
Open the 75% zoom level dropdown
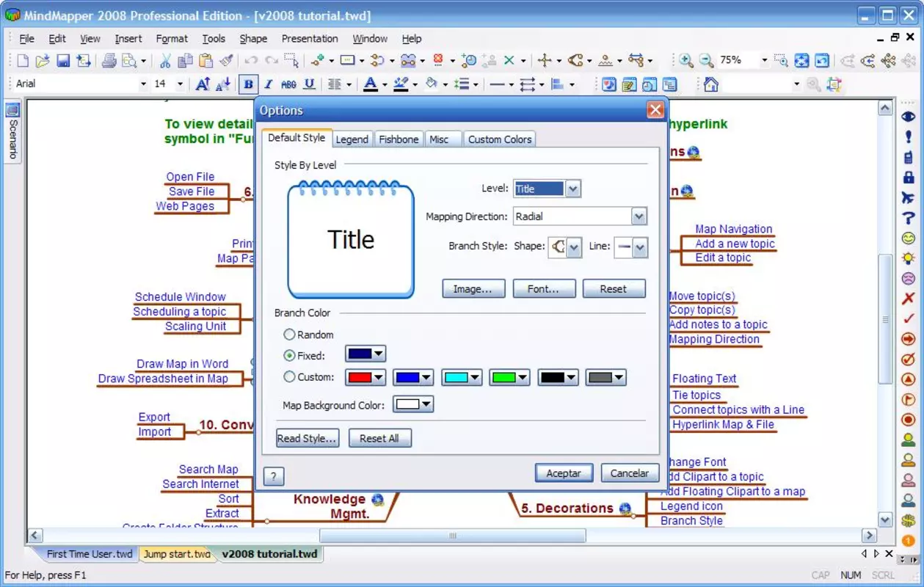pos(764,61)
